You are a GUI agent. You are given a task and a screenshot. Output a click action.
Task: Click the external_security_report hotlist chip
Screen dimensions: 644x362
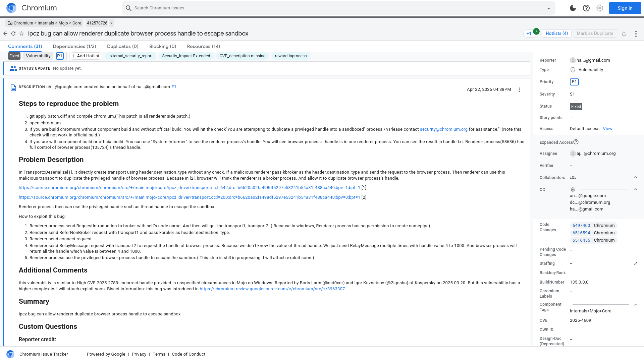click(x=130, y=56)
